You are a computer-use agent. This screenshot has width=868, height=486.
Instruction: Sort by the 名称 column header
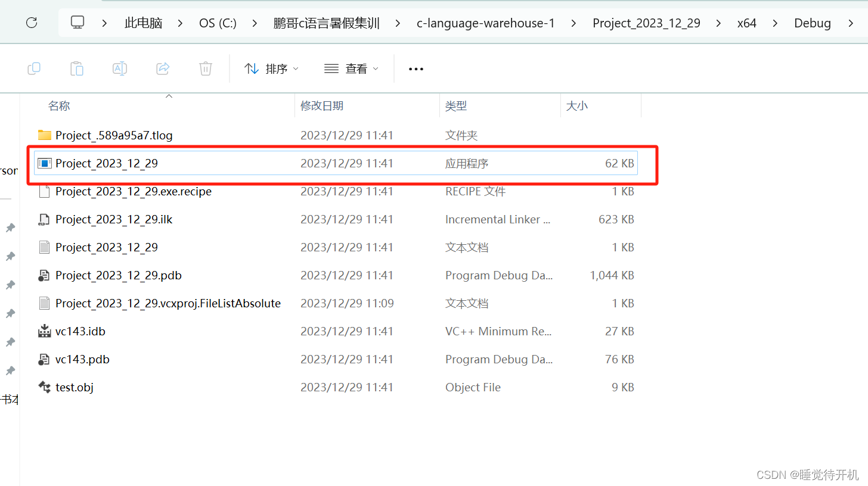(x=59, y=106)
